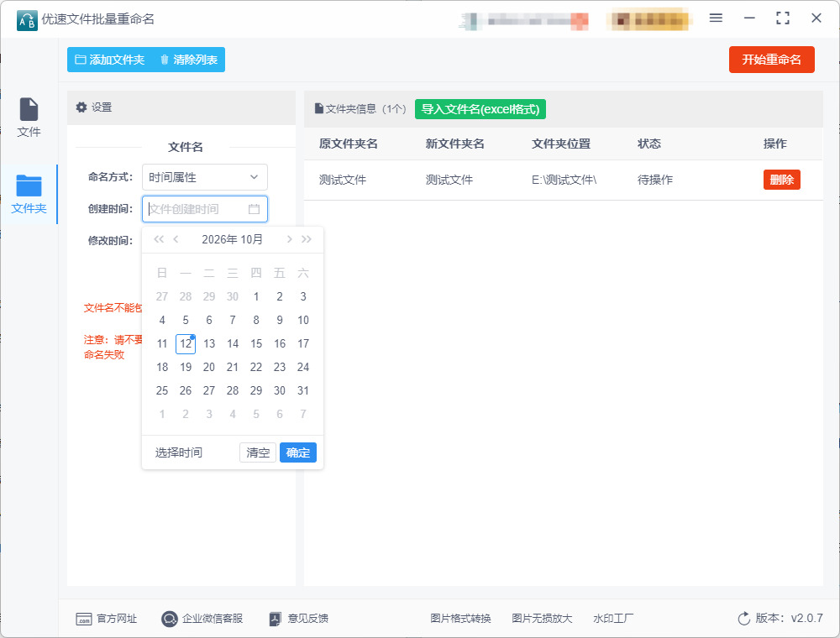Click the 10月 month label in calendar header
The image size is (840, 638).
(x=251, y=239)
